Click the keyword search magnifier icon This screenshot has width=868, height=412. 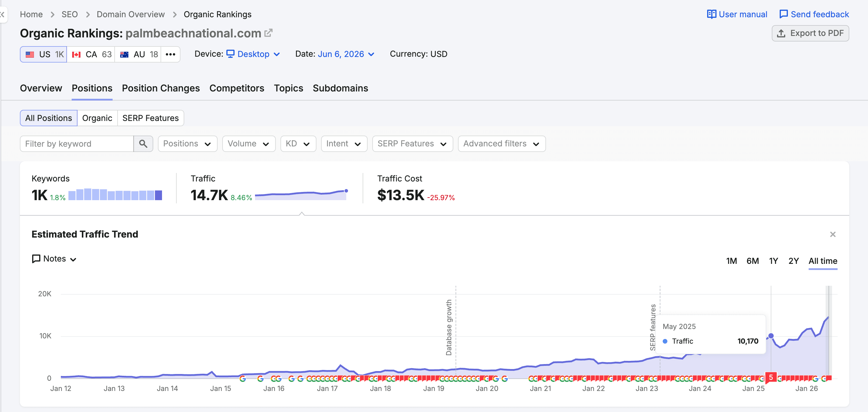(x=143, y=144)
